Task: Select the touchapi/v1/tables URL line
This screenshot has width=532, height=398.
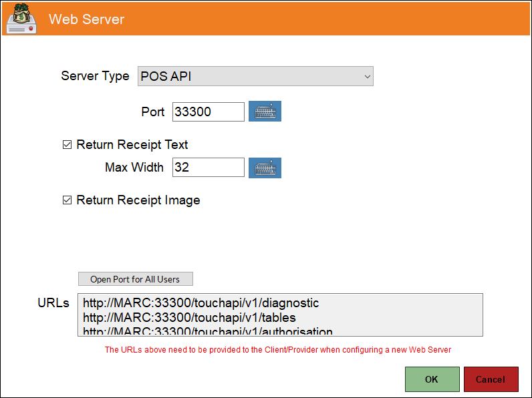Action: coord(189,318)
